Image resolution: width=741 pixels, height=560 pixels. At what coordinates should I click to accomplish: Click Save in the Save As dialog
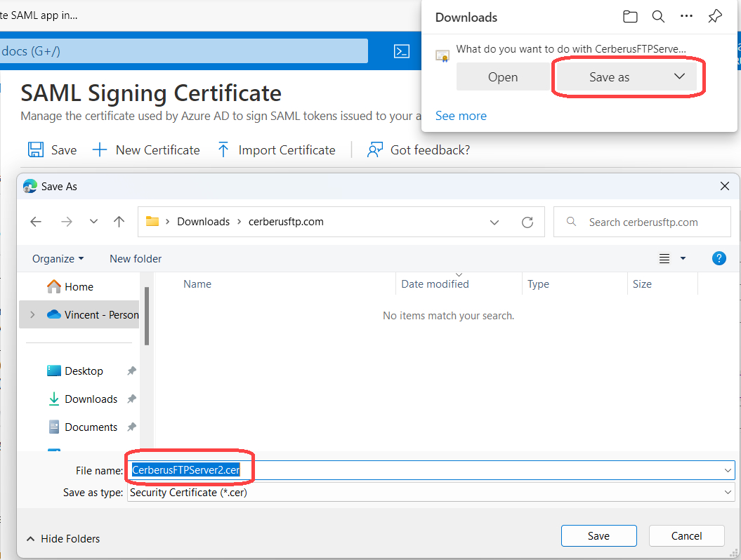click(x=598, y=536)
